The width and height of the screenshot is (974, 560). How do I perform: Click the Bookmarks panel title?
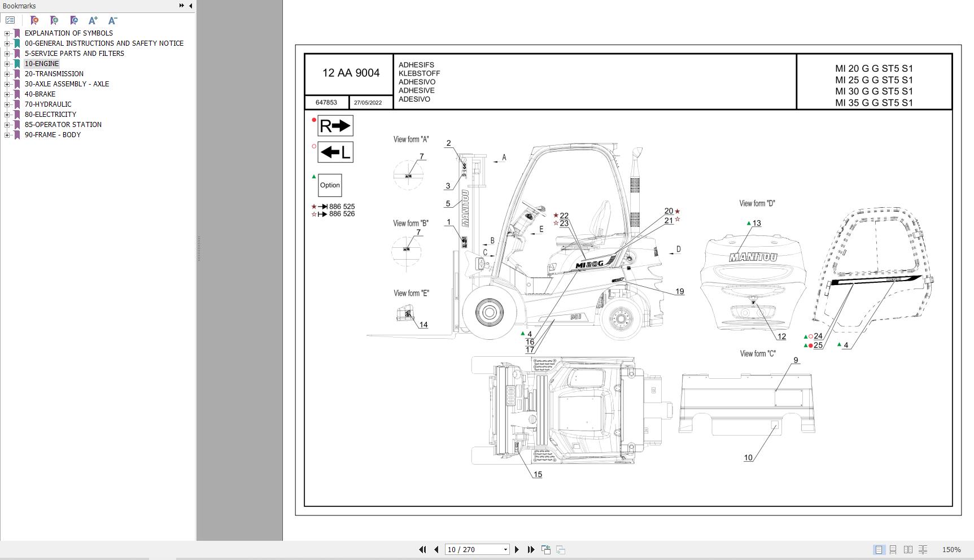click(x=19, y=6)
